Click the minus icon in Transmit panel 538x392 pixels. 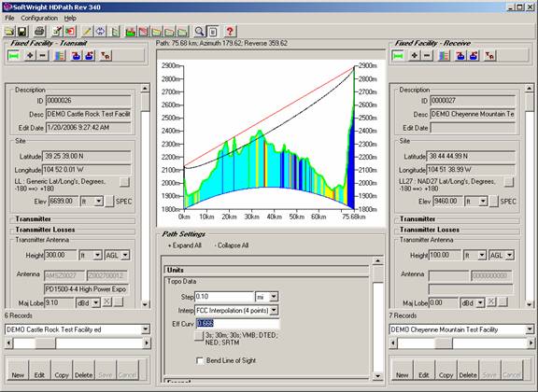coord(43,56)
